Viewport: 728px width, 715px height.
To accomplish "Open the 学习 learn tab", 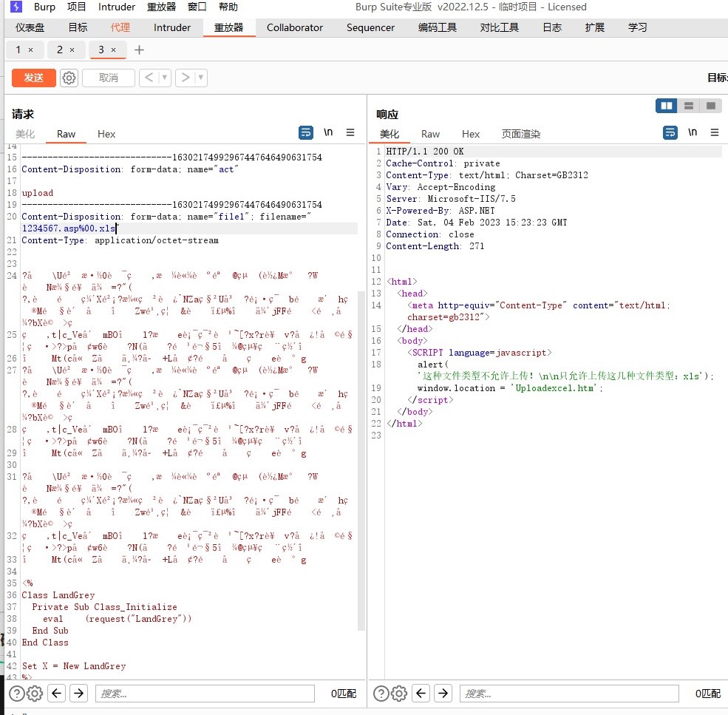I will [638, 27].
